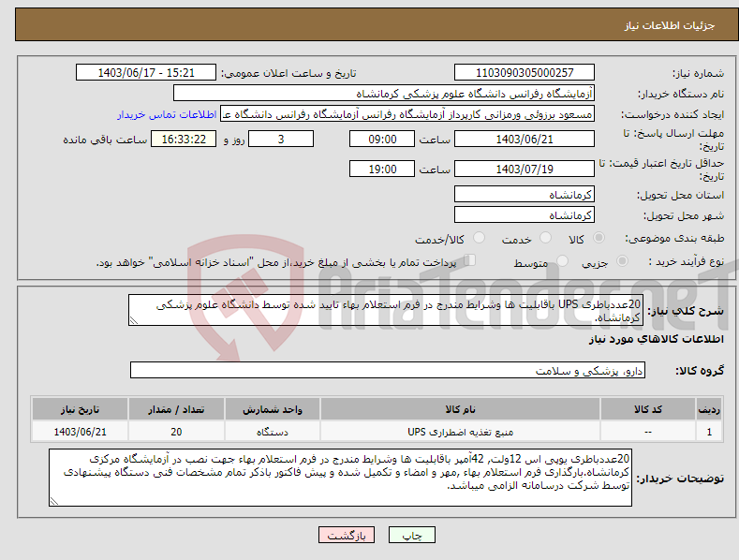Click the ساعت باقی مانده label

coord(105,140)
